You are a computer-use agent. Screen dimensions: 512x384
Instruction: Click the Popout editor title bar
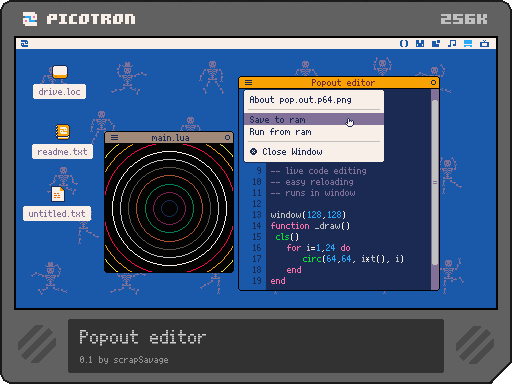coord(339,83)
